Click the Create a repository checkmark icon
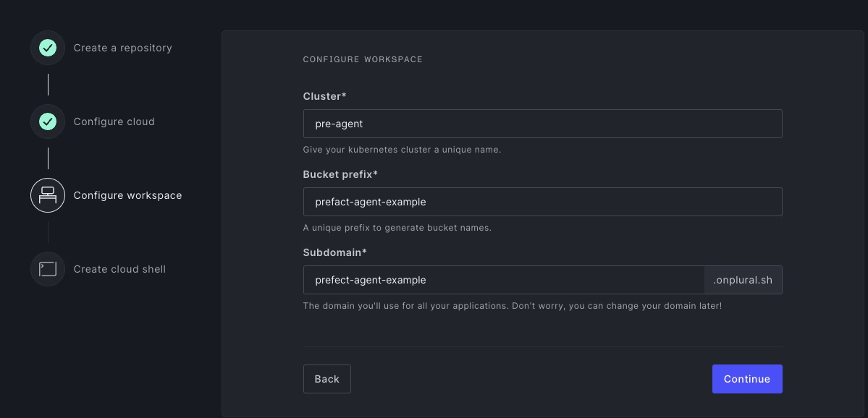This screenshot has height=418, width=868. tap(48, 48)
